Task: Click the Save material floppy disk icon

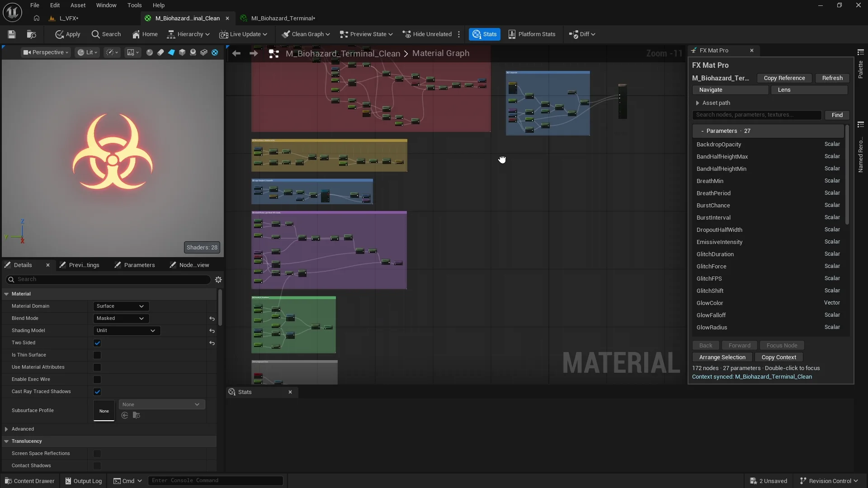Action: coord(12,34)
